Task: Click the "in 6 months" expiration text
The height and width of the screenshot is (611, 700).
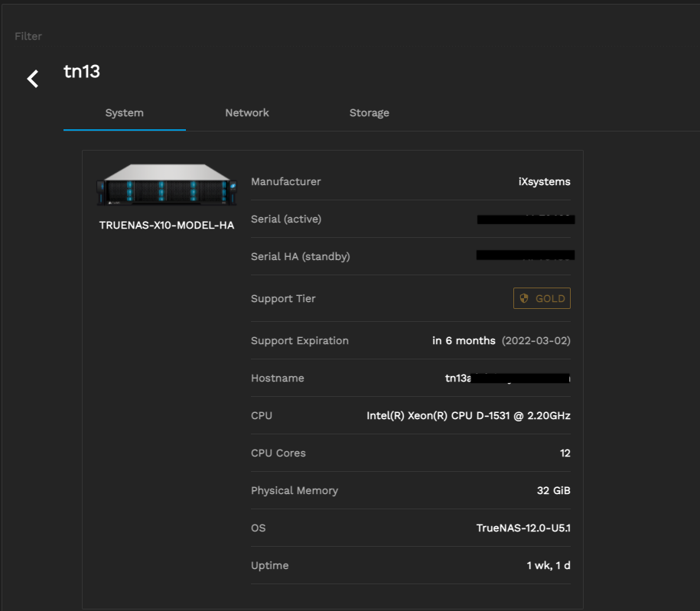Action: click(464, 341)
